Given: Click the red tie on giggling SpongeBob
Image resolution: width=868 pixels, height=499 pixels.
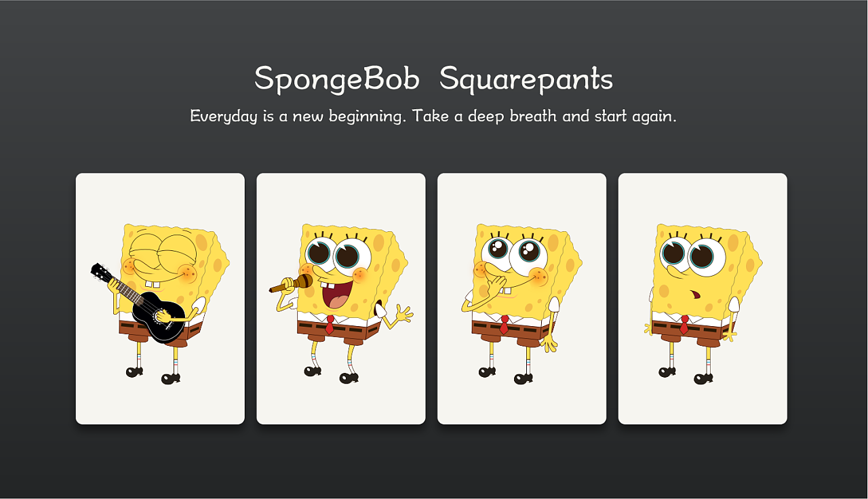Looking at the screenshot, I should click(505, 324).
